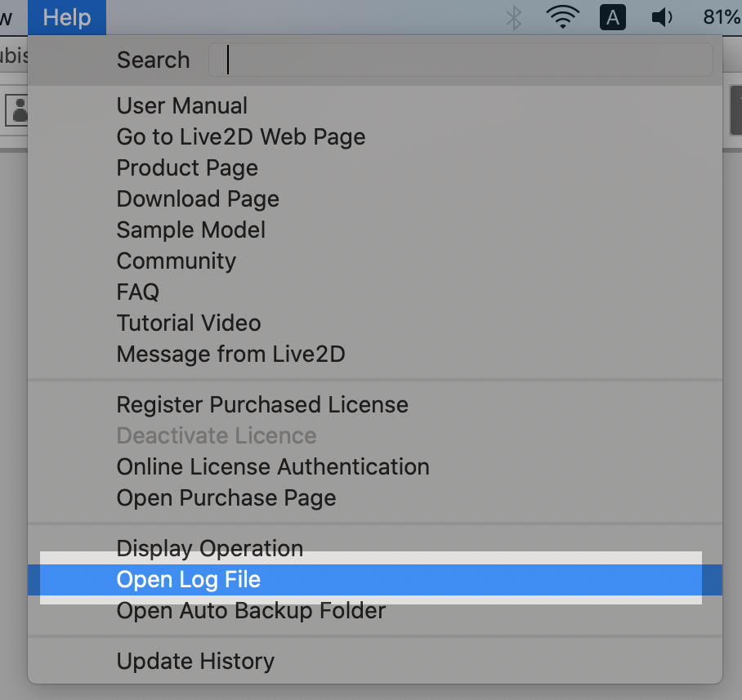The image size is (742, 700).
Task: Click the Bluetooth status icon
Action: point(514,18)
